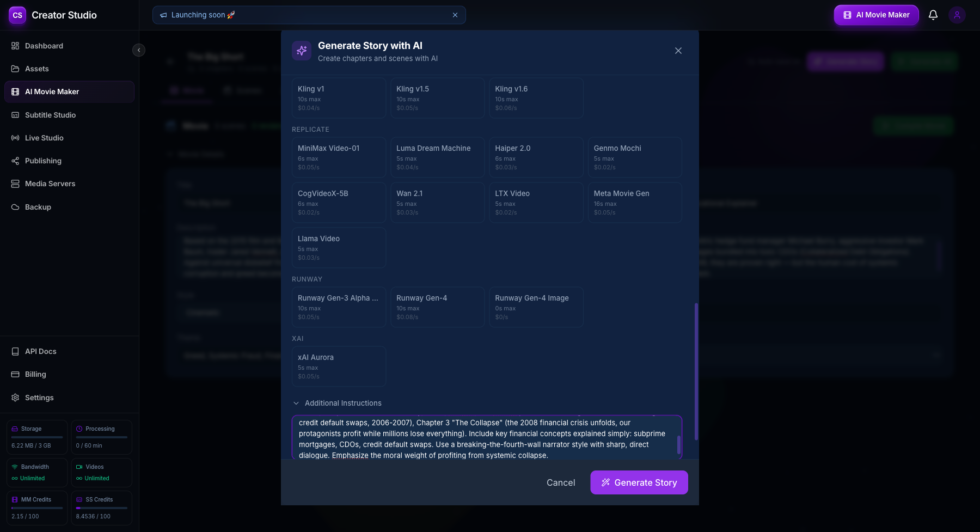Open Media Servers icon
This screenshot has height=532, width=980.
[15, 184]
